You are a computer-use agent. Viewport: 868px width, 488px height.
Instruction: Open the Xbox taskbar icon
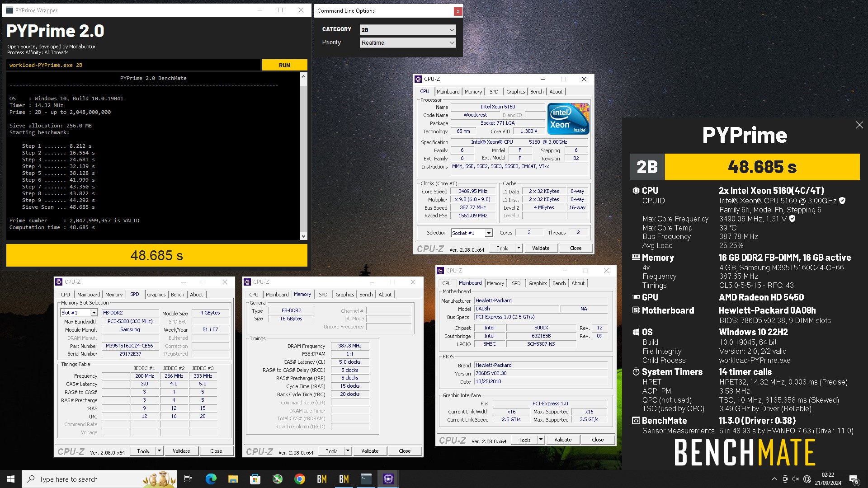pos(277,479)
